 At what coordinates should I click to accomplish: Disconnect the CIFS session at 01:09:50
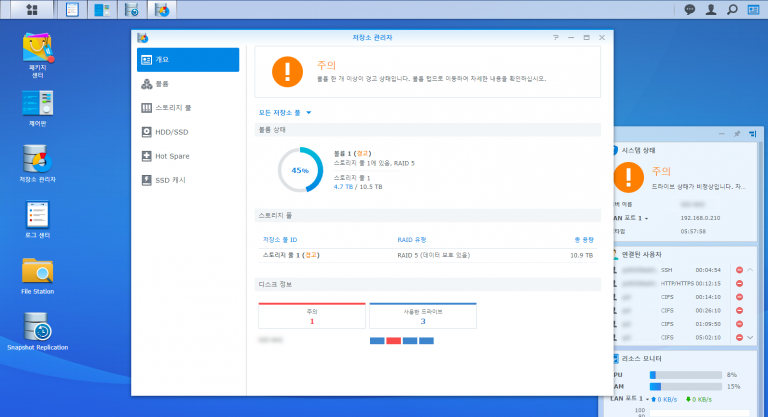739,324
